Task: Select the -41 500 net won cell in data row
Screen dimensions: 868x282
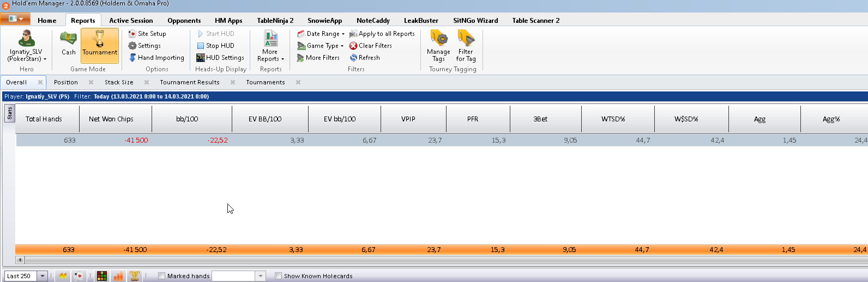Action: (x=116, y=140)
